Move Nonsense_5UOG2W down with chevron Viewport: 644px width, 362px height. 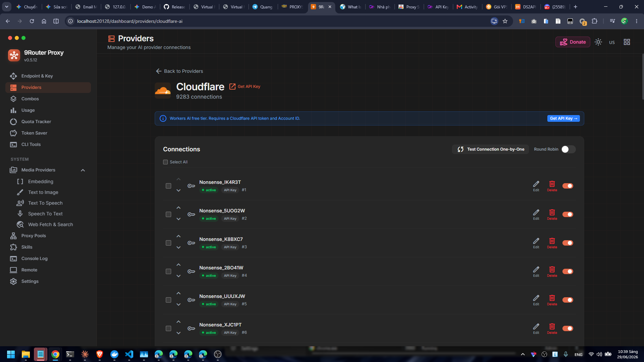[179, 219]
